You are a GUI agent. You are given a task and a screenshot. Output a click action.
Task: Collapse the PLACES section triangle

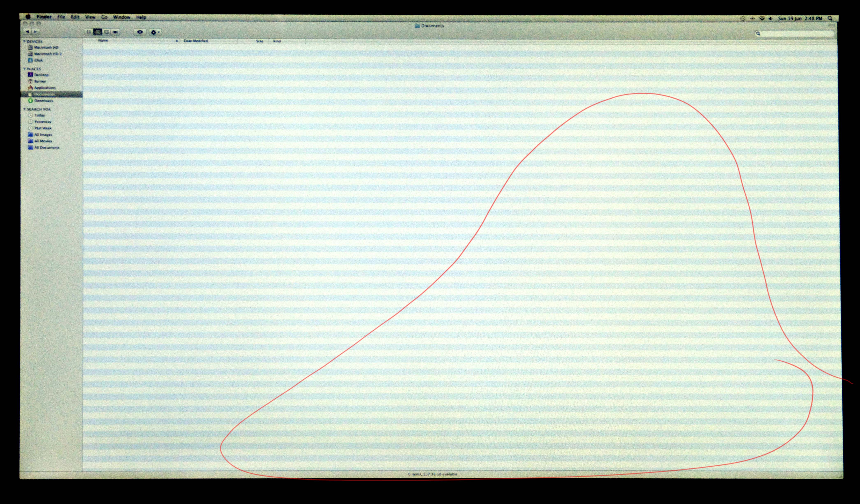tap(24, 69)
